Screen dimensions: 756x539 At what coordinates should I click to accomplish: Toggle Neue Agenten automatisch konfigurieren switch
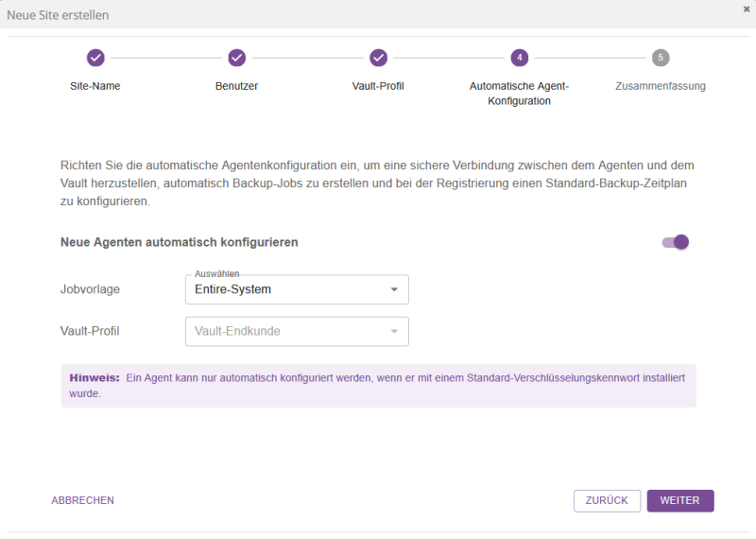click(675, 242)
